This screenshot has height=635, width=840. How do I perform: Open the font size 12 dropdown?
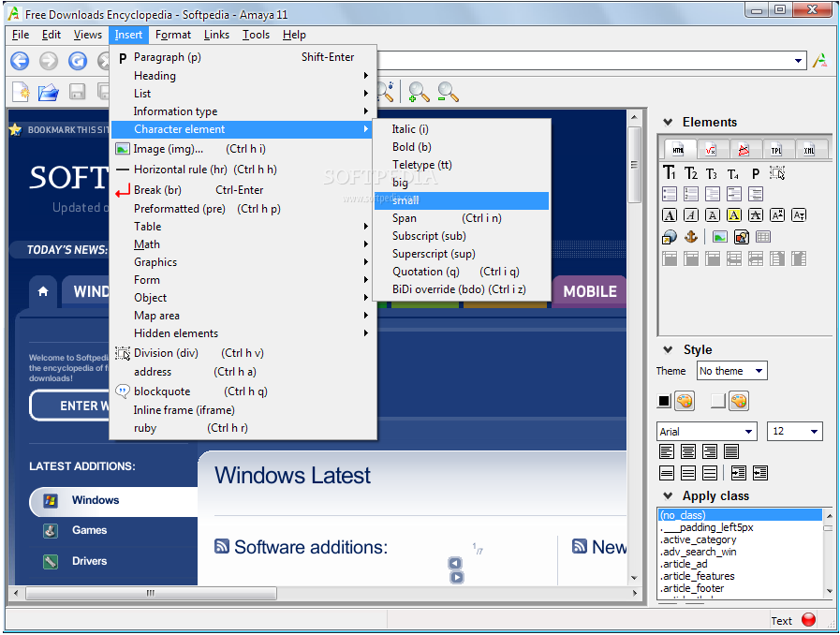(x=795, y=432)
